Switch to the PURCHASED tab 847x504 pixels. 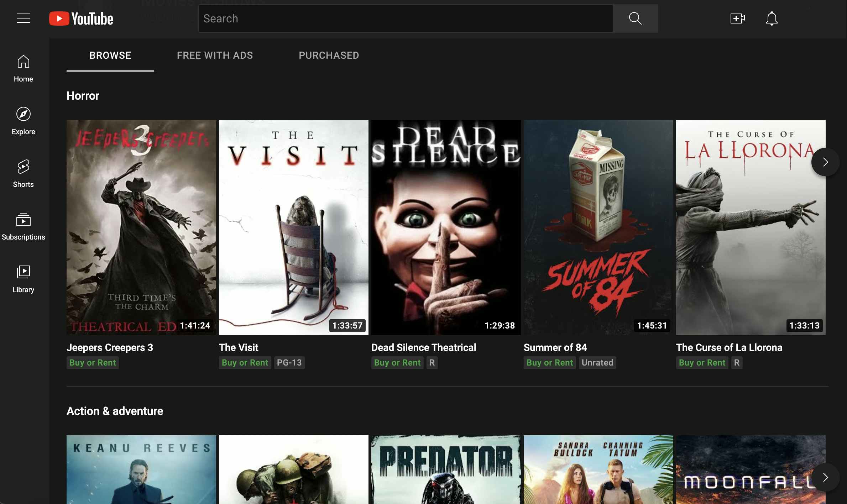[x=329, y=56]
